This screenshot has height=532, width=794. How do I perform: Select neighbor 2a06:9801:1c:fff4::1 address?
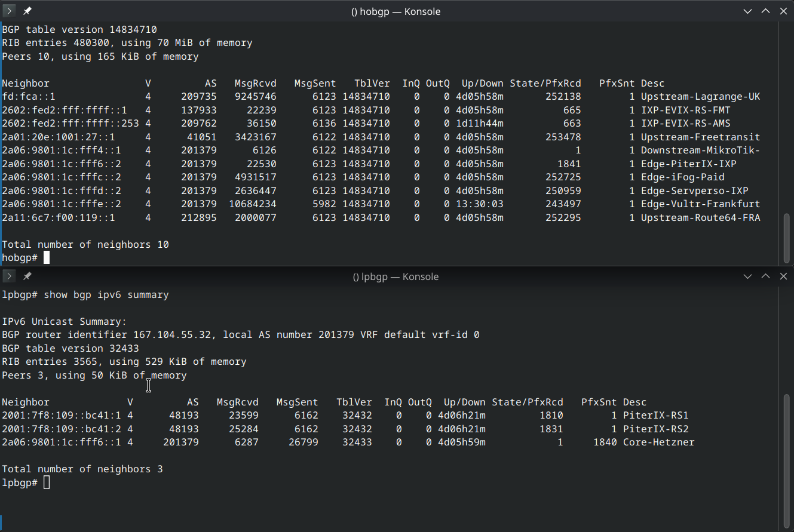click(x=62, y=150)
